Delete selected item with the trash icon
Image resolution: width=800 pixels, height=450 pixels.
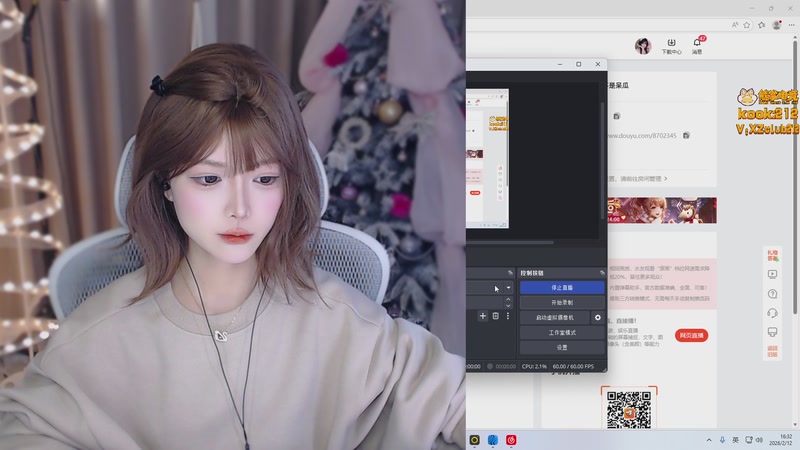pos(495,316)
